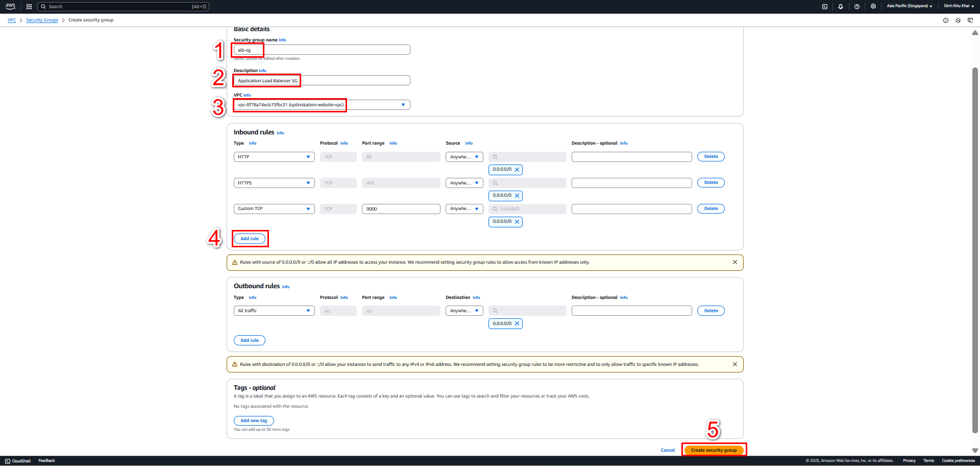Screen dimensions: 980x466
Task: Focus description field for HTTPS rule
Action: (x=631, y=183)
